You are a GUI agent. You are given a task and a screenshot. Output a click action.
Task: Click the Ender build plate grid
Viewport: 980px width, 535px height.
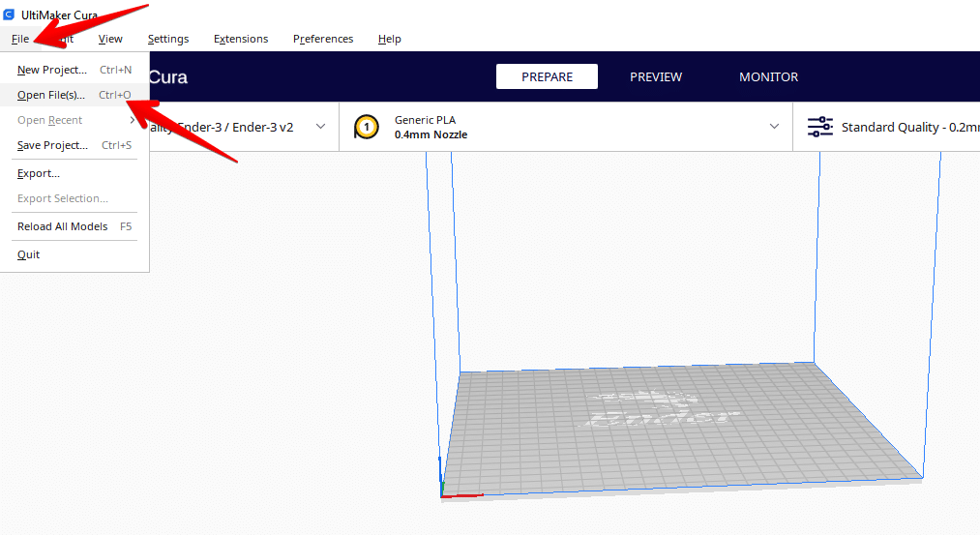tap(681, 429)
